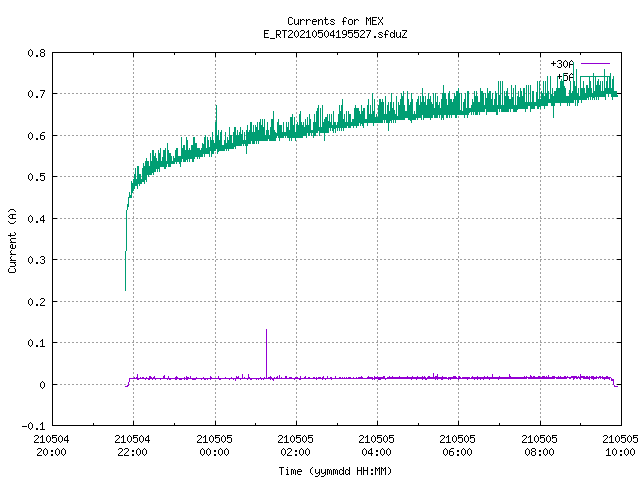Click the "+5A" legend entry text
Viewport: 640px width, 480px height.
(565, 77)
